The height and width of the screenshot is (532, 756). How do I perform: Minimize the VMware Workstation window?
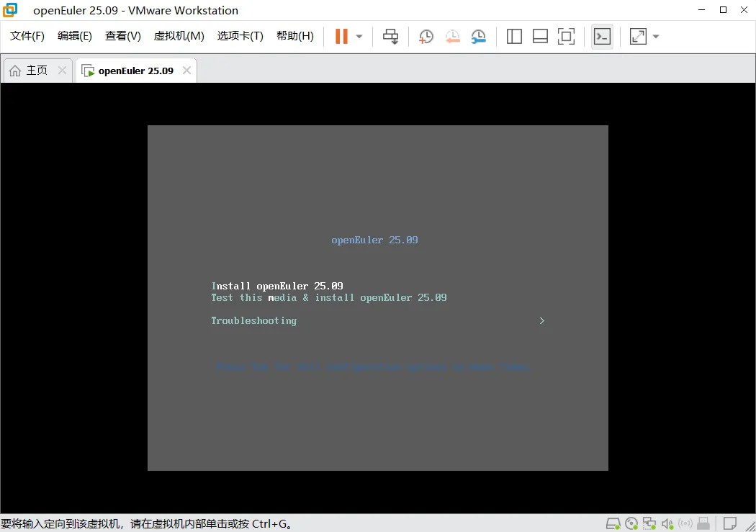(702, 9)
